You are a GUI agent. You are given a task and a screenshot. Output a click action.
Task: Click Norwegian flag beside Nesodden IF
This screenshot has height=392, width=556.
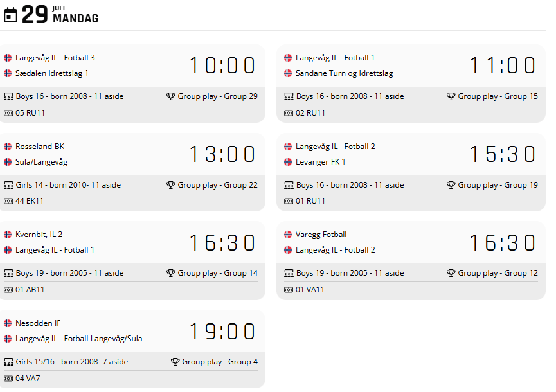[x=8, y=323]
